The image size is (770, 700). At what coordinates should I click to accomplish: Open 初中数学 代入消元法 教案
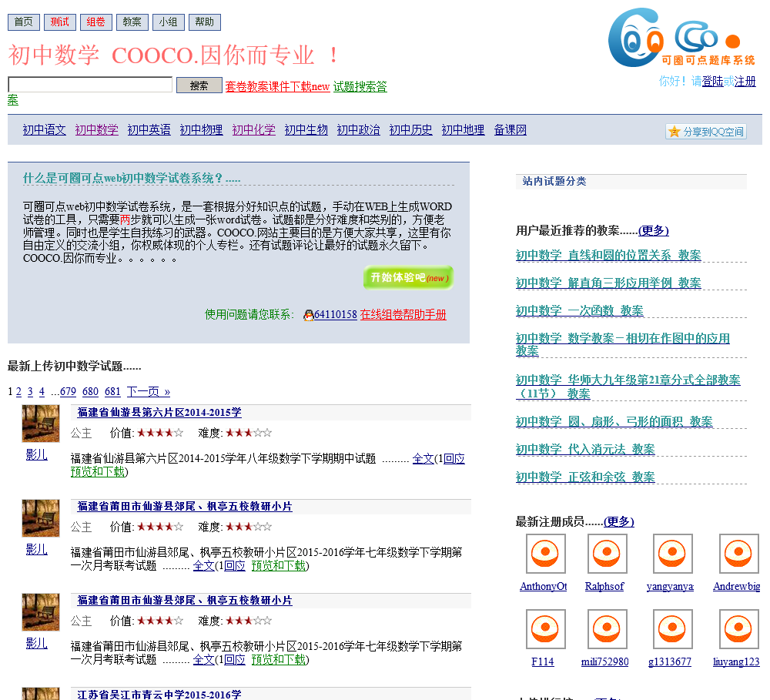point(585,449)
